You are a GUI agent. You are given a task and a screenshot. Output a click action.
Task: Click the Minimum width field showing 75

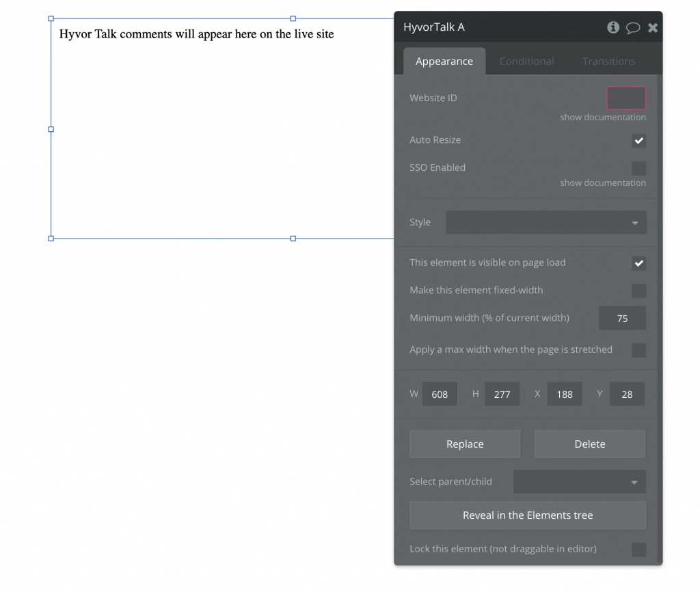pyautogui.click(x=622, y=319)
